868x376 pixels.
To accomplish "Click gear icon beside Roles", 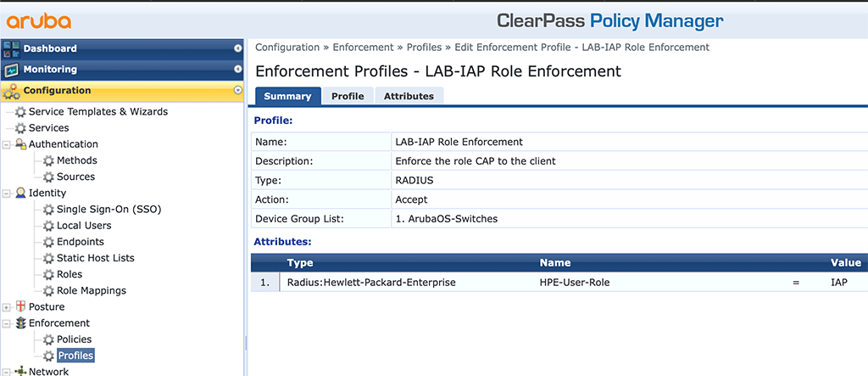I will coord(48,274).
